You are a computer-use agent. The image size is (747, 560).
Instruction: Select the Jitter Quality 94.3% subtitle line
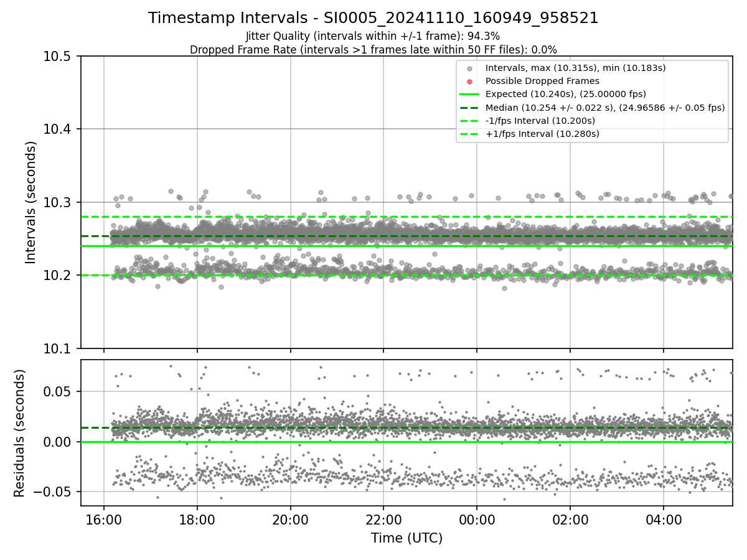(374, 36)
